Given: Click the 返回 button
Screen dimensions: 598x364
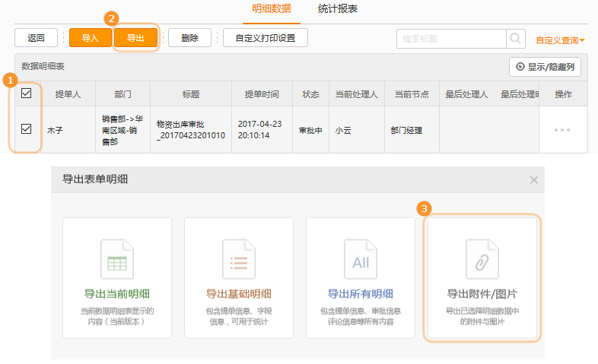Looking at the screenshot, I should click(36, 38).
